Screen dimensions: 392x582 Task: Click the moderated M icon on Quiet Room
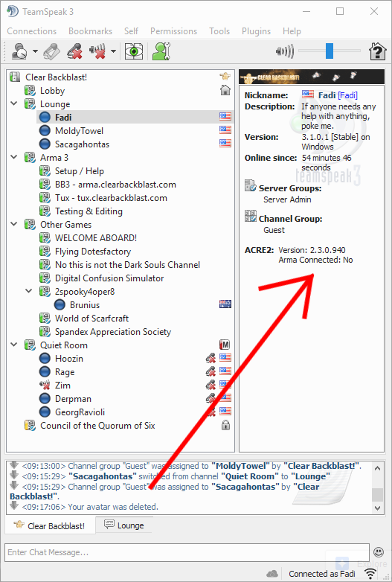pos(225,345)
